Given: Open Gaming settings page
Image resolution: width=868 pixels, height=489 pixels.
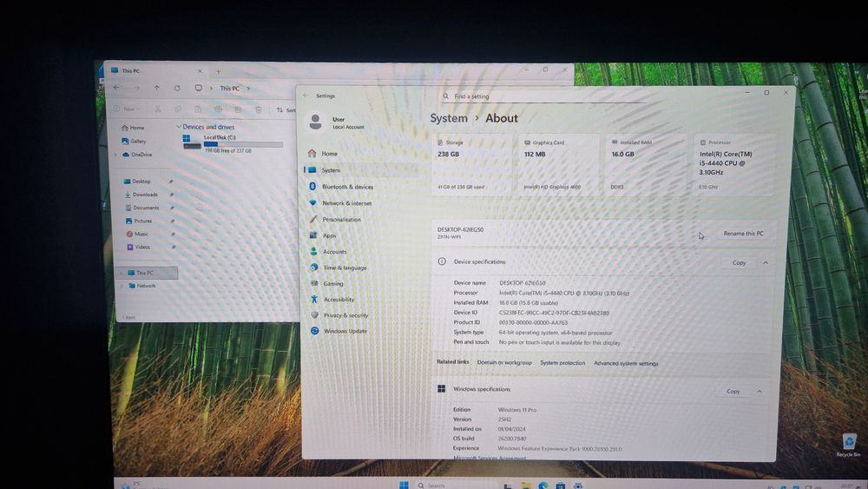Looking at the screenshot, I should coord(328,283).
